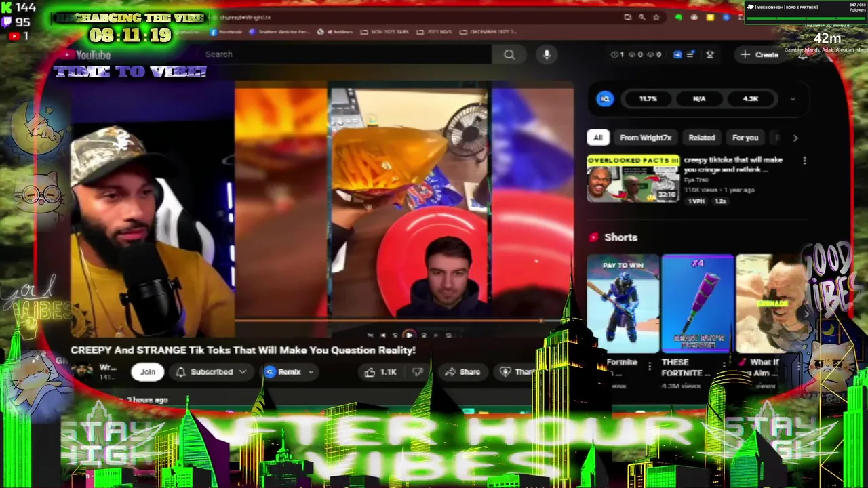This screenshot has width=868, height=488.
Task: Select the All filter chip
Action: 597,138
